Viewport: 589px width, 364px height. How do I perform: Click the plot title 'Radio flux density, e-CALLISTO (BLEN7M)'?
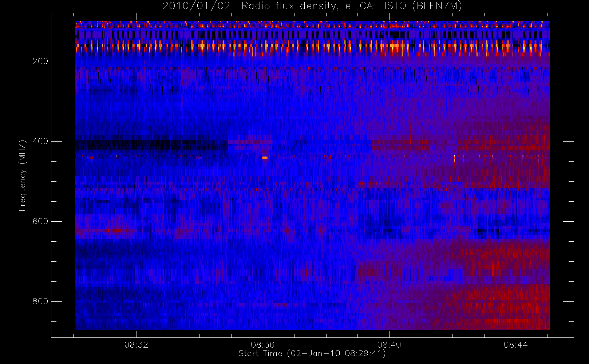tap(352, 6)
